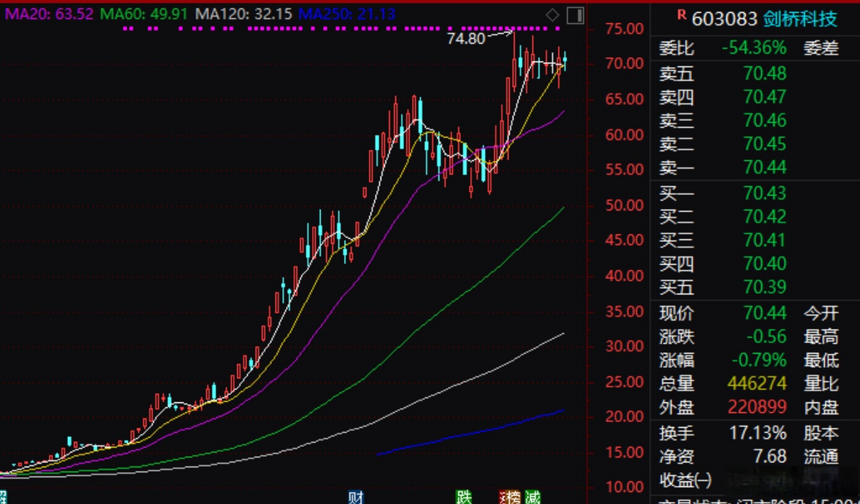The image size is (860, 504).
Task: Click the 卖五 ask price 70.48
Action: pyautogui.click(x=765, y=74)
